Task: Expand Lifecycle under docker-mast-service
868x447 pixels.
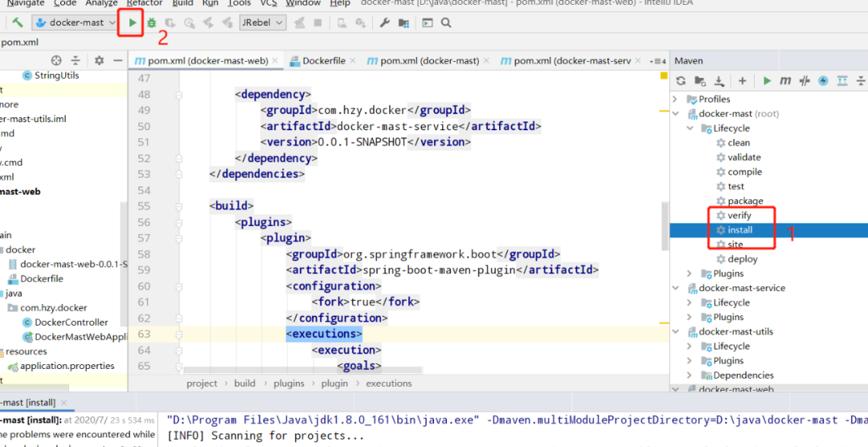Action: (x=690, y=302)
